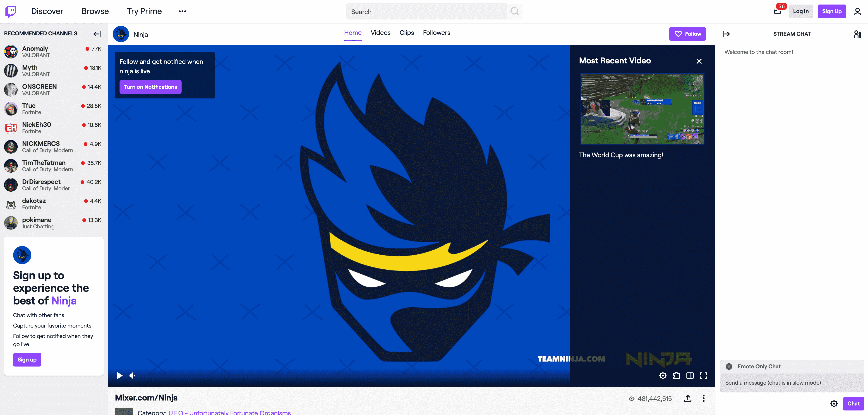This screenshot has width=868, height=415.
Task: Switch to the Clips tab
Action: [407, 33]
